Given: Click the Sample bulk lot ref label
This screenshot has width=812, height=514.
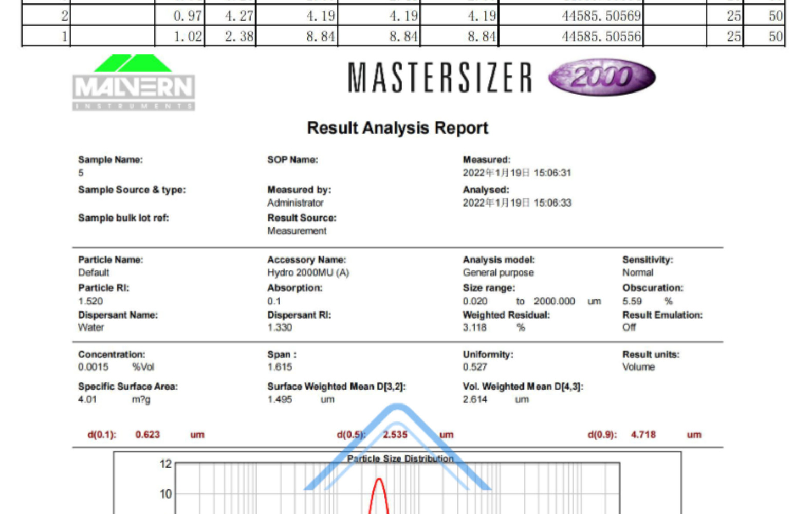Looking at the screenshot, I should click(123, 218).
